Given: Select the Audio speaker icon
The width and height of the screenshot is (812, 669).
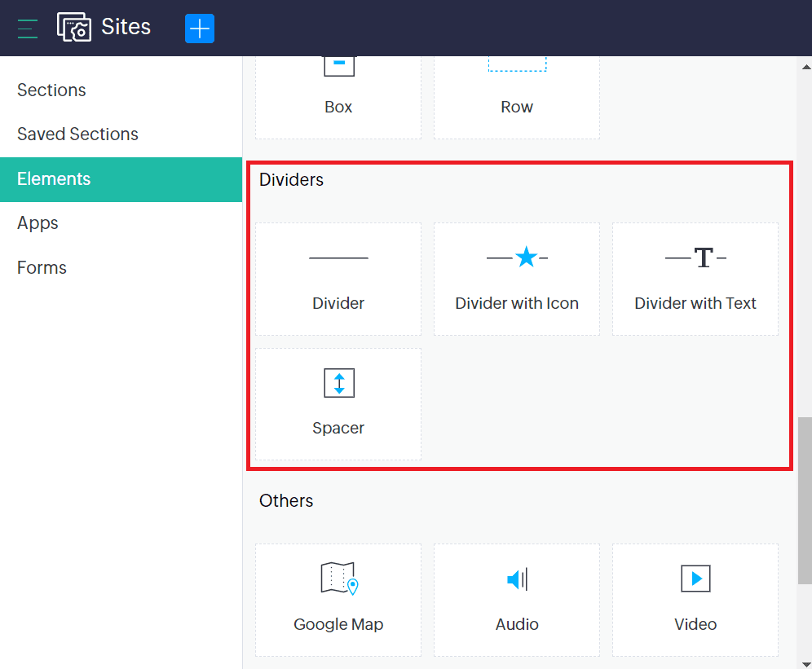Looking at the screenshot, I should pyautogui.click(x=518, y=579).
